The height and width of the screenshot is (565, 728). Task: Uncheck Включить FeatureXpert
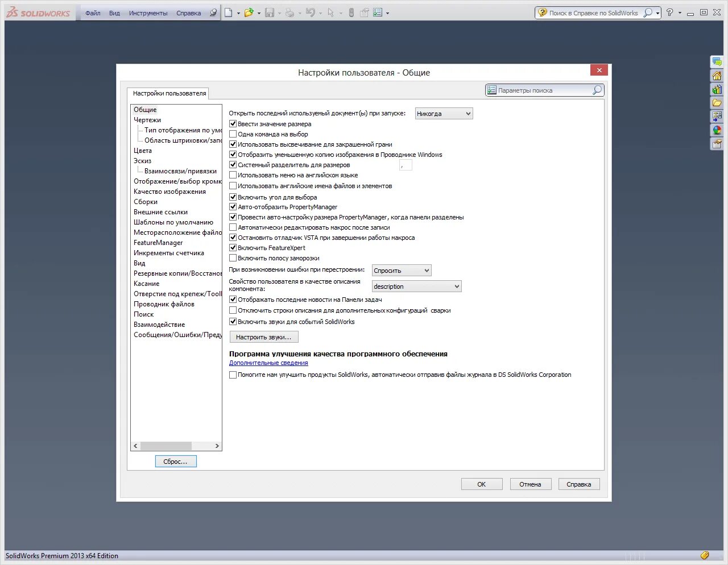click(233, 248)
